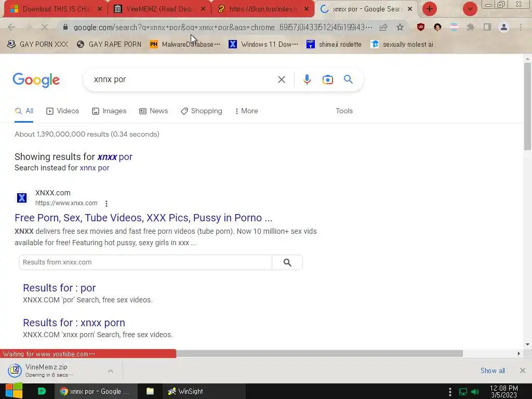Stop loading the page with the X button
532x399 pixels.
point(45,27)
